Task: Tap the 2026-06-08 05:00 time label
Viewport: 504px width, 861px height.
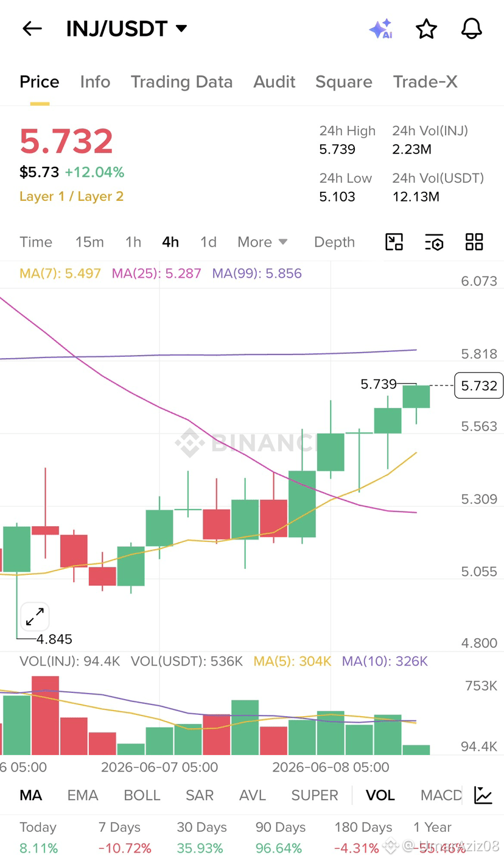Action: pos(331,767)
